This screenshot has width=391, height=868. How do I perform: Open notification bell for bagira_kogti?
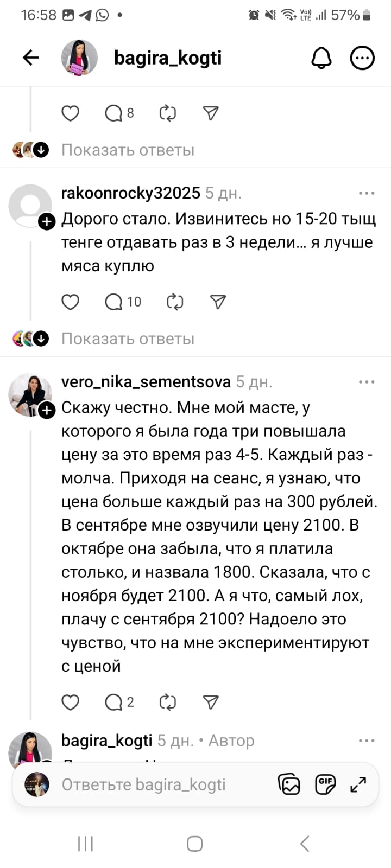click(x=321, y=58)
